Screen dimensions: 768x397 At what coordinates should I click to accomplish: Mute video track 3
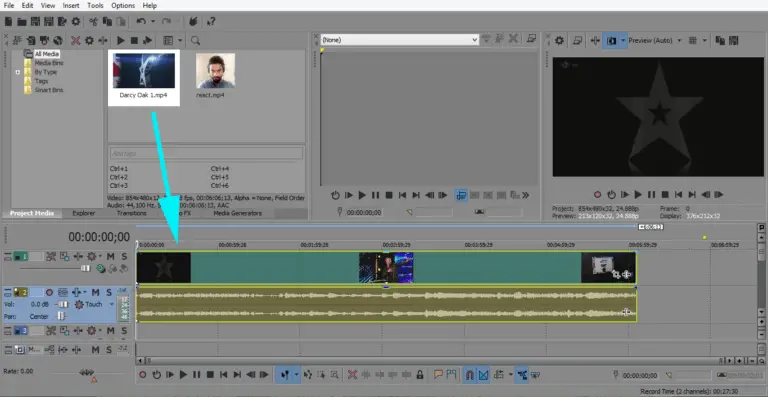(110, 331)
